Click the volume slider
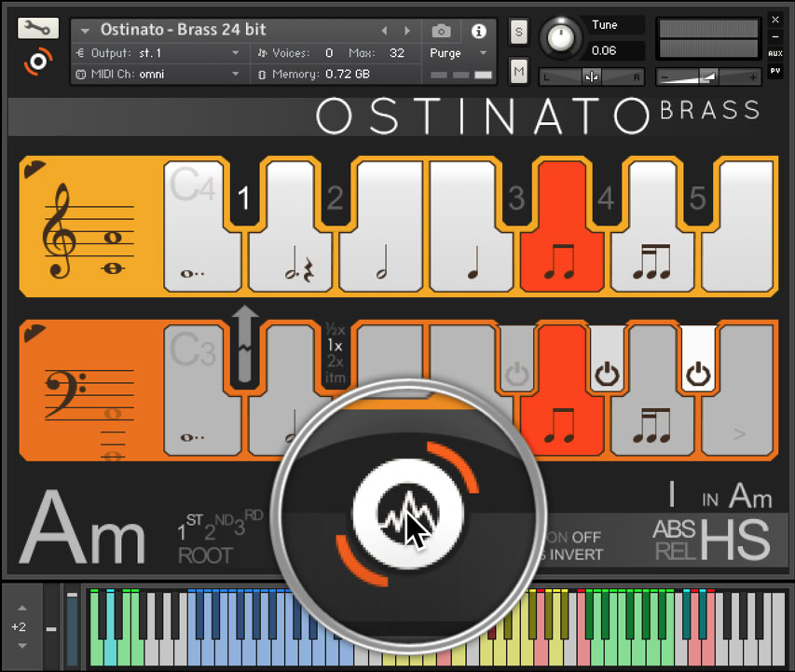 point(709,77)
